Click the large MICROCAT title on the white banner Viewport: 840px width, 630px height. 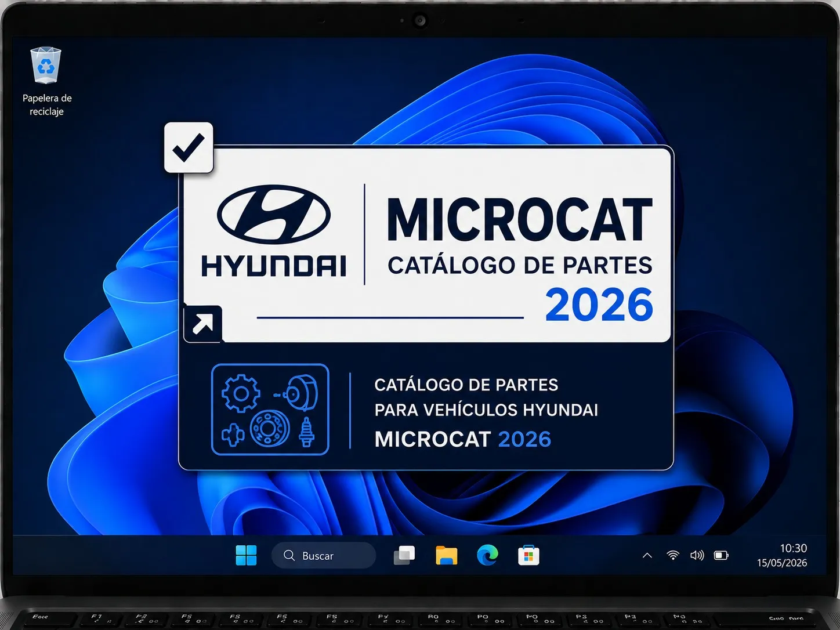520,219
